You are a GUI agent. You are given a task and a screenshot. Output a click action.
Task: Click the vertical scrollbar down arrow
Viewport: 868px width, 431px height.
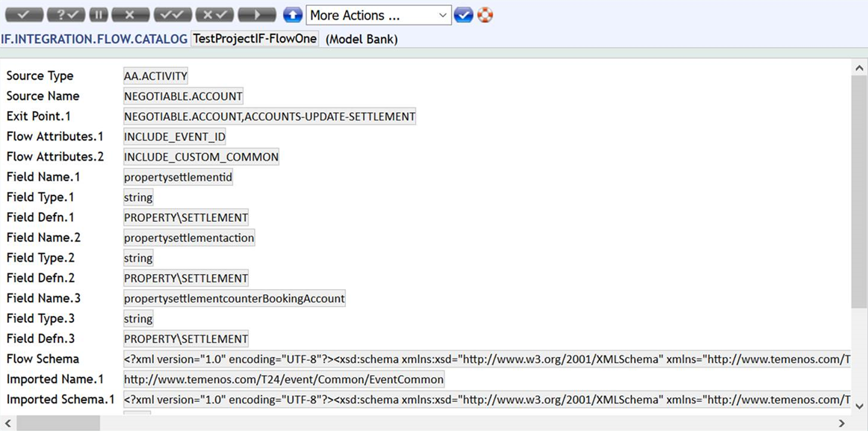click(x=859, y=406)
